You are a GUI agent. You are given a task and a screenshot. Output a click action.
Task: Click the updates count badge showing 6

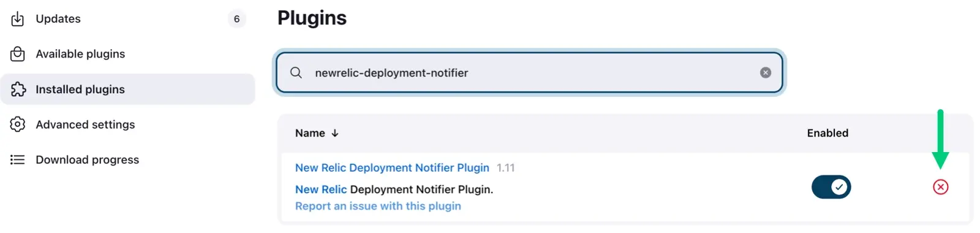tap(236, 19)
